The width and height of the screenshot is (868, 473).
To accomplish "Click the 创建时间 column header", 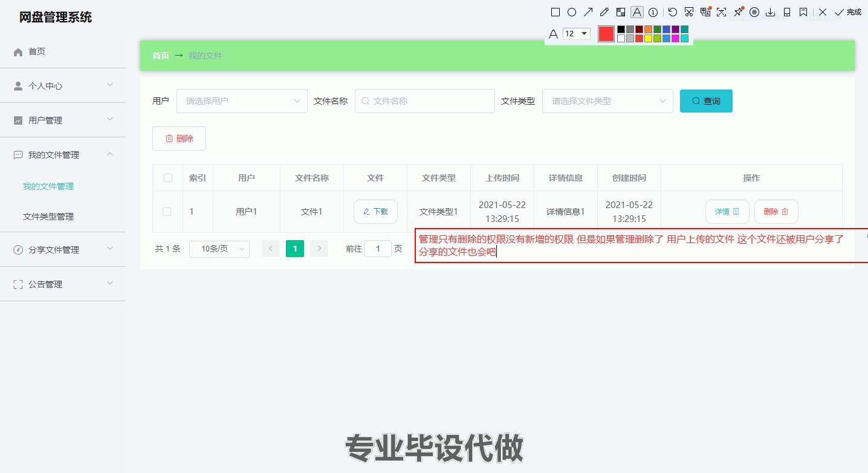I will click(629, 178).
